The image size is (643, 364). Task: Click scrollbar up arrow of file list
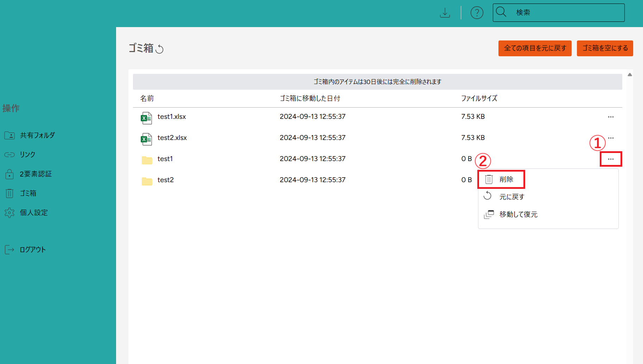click(630, 75)
